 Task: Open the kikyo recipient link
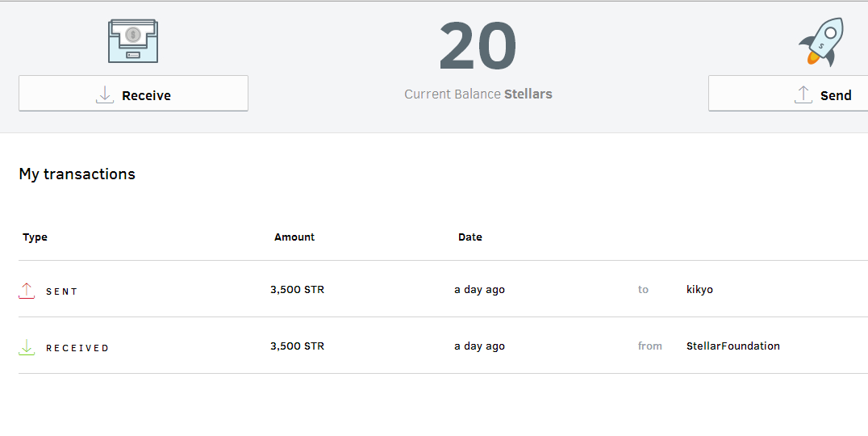tap(699, 290)
